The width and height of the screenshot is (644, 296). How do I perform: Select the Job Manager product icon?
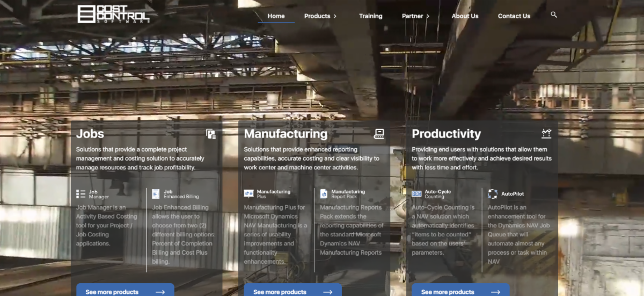point(81,194)
